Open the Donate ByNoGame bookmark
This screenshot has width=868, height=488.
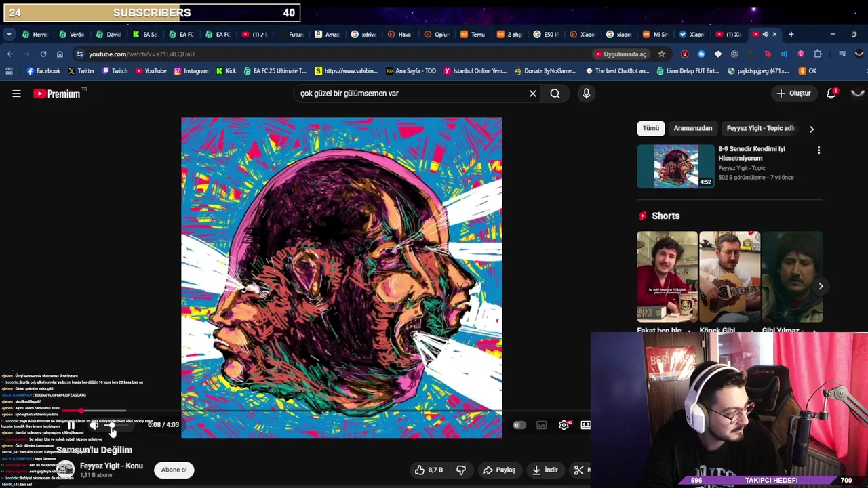pyautogui.click(x=545, y=70)
